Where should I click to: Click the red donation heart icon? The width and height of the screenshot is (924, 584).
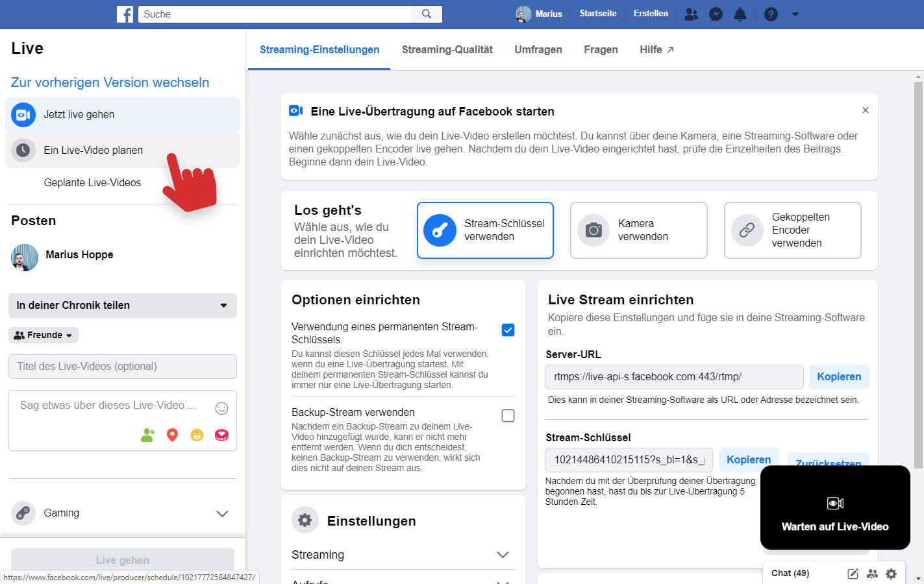(221, 435)
